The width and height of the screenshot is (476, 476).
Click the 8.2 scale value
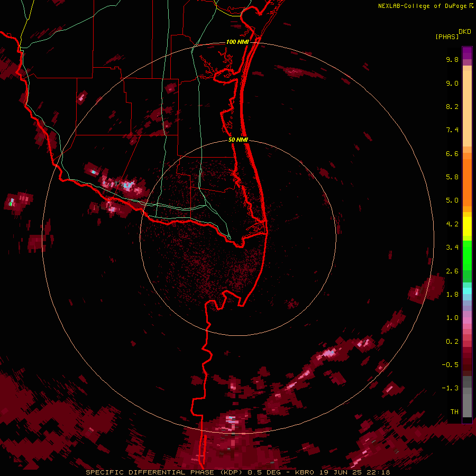tap(452, 107)
